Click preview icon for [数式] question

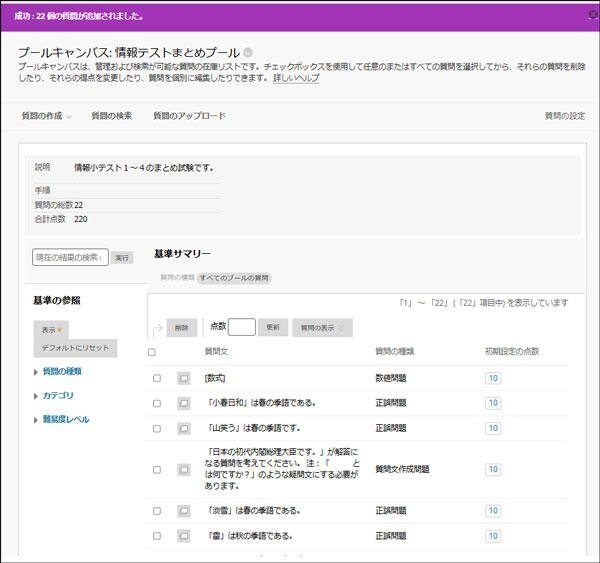pos(184,379)
